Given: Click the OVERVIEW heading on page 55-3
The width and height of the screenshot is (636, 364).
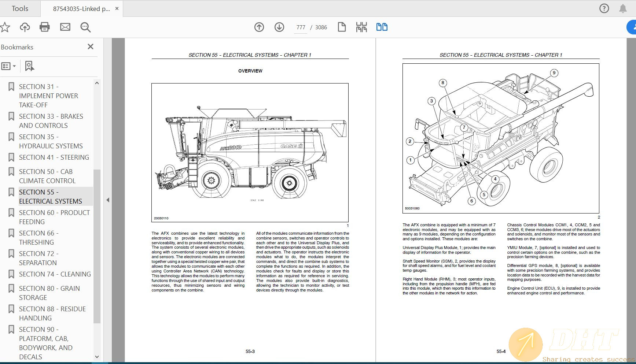Looking at the screenshot, I should [250, 71].
